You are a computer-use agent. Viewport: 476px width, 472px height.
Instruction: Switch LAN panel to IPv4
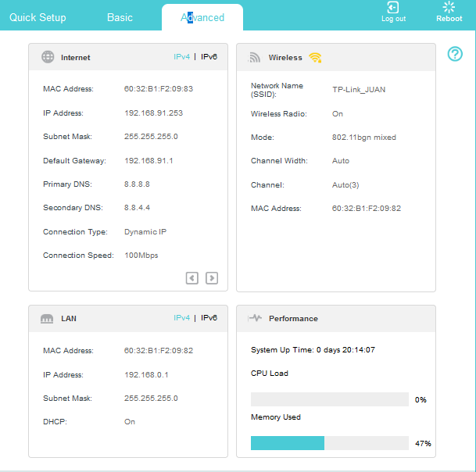pyautogui.click(x=181, y=318)
